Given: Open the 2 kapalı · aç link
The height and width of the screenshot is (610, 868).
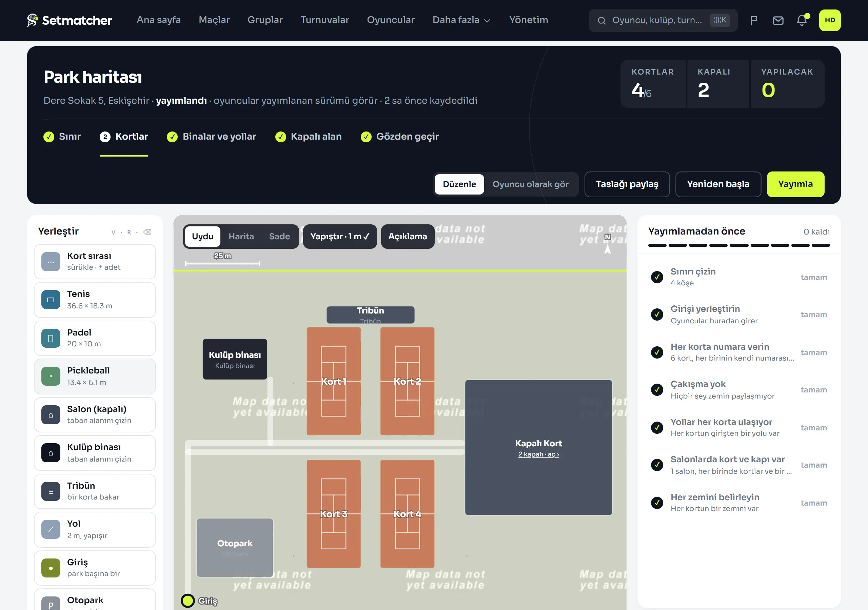Looking at the screenshot, I should coord(538,454).
